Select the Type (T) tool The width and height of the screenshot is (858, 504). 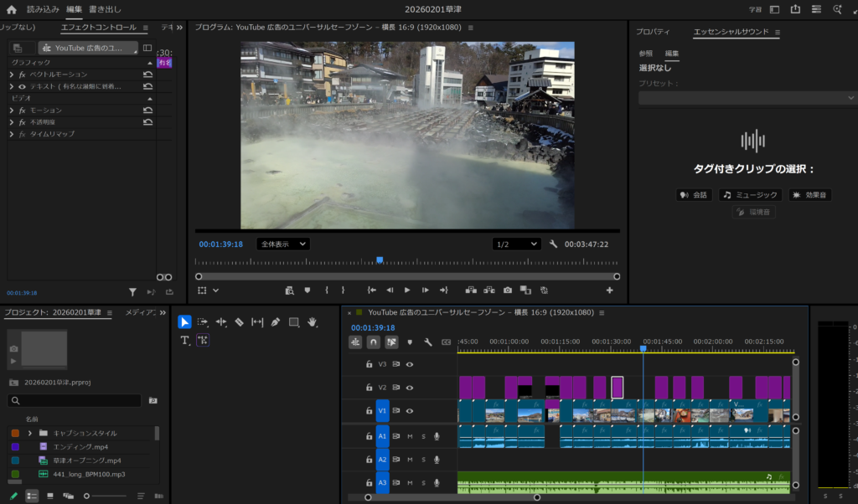185,340
